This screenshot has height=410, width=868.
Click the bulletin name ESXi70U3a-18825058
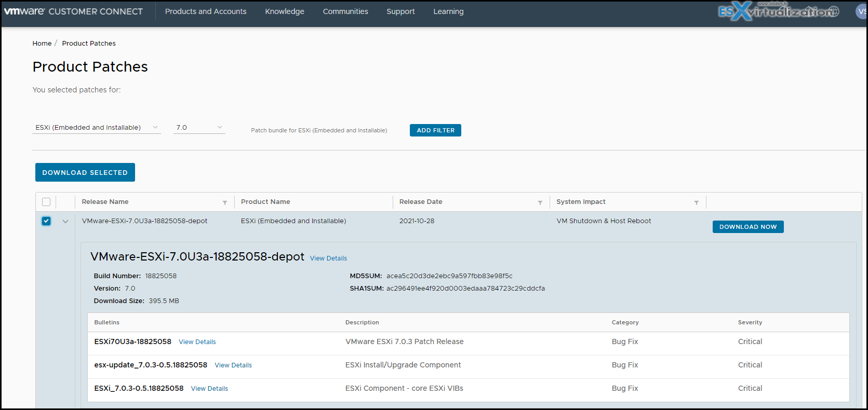132,341
